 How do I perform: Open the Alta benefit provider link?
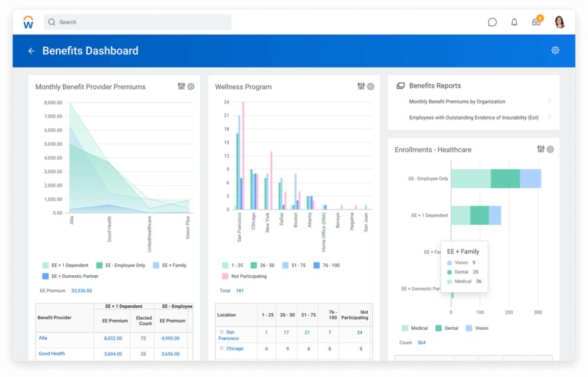(x=43, y=338)
